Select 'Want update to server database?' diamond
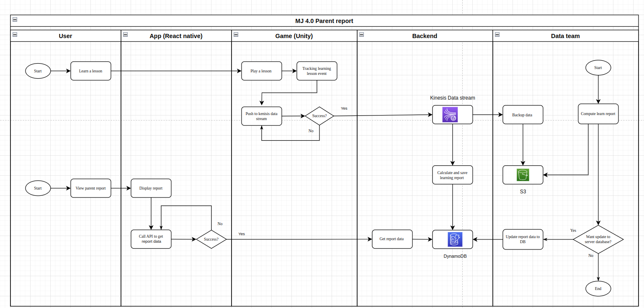The width and height of the screenshot is (644, 308). tap(598, 239)
